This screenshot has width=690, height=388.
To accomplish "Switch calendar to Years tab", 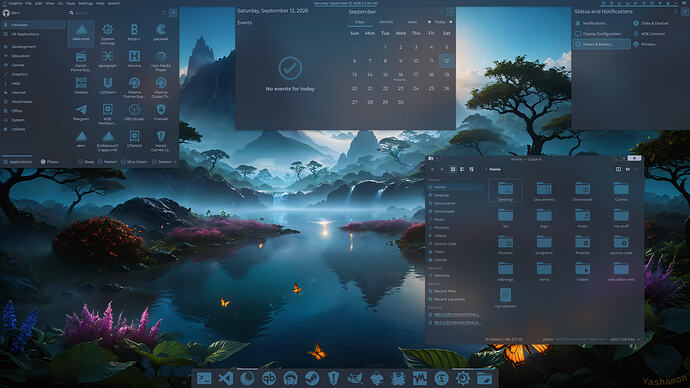I will point(412,22).
